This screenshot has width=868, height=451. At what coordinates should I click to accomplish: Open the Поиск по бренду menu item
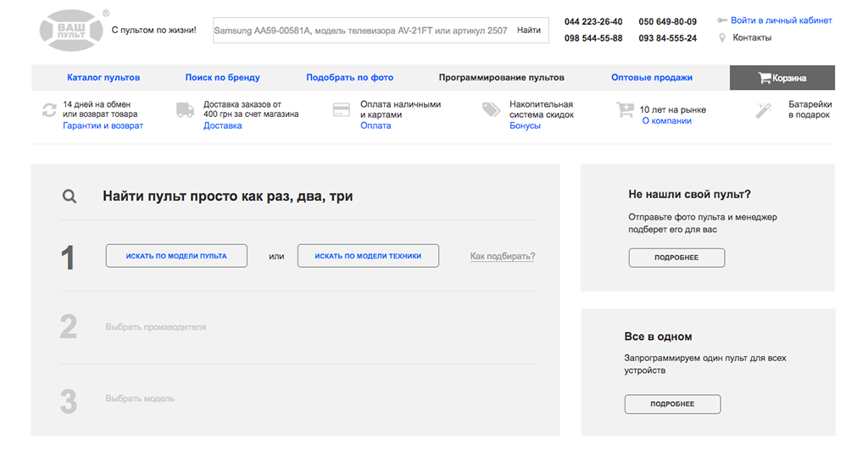223,77
